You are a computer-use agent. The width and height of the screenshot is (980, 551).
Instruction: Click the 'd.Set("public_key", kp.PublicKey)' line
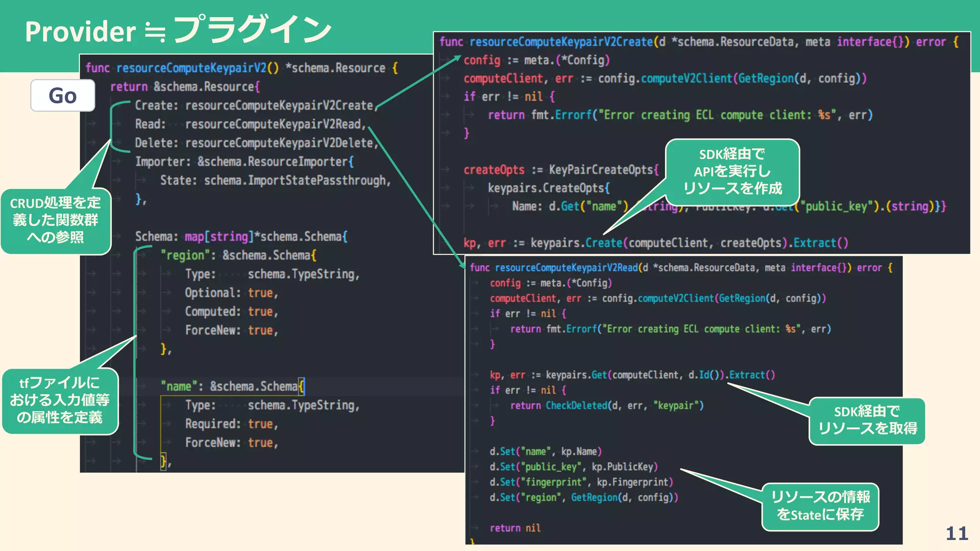574,466
